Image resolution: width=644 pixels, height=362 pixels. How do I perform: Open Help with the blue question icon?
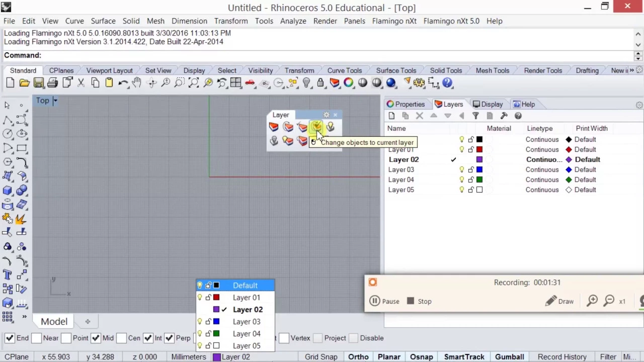click(447, 83)
